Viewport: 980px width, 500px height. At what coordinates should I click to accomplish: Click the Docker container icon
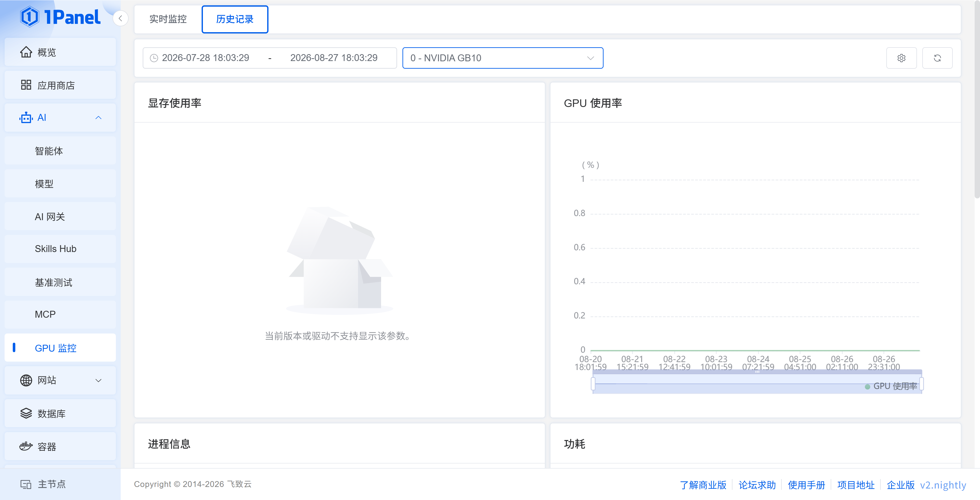[26, 446]
